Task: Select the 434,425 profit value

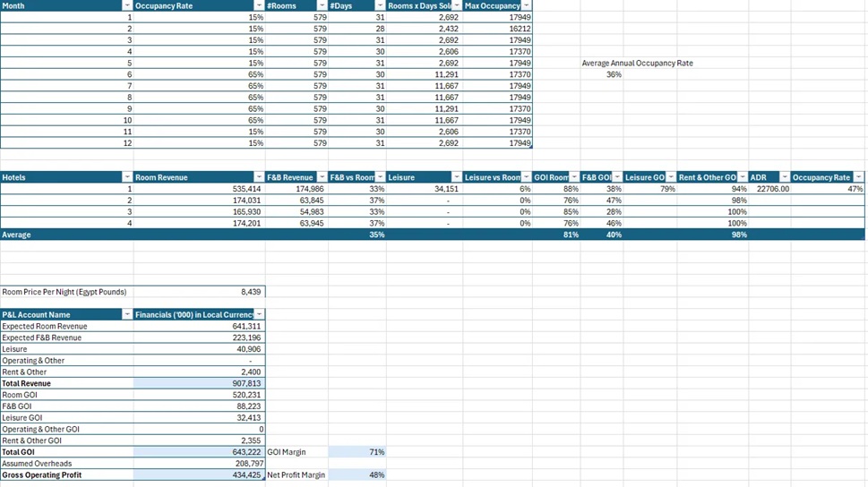Action: pos(199,474)
